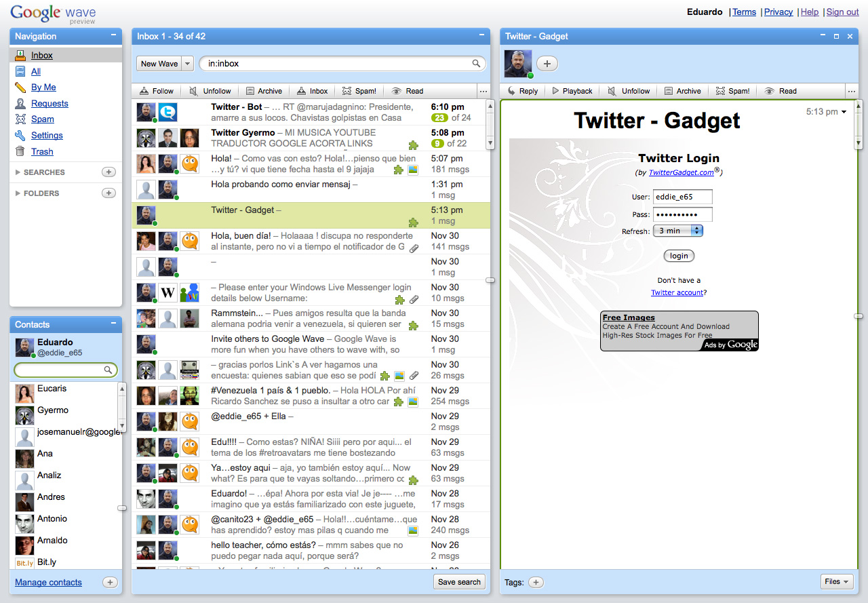
Task: Focus the contacts search field
Action: coord(66,370)
